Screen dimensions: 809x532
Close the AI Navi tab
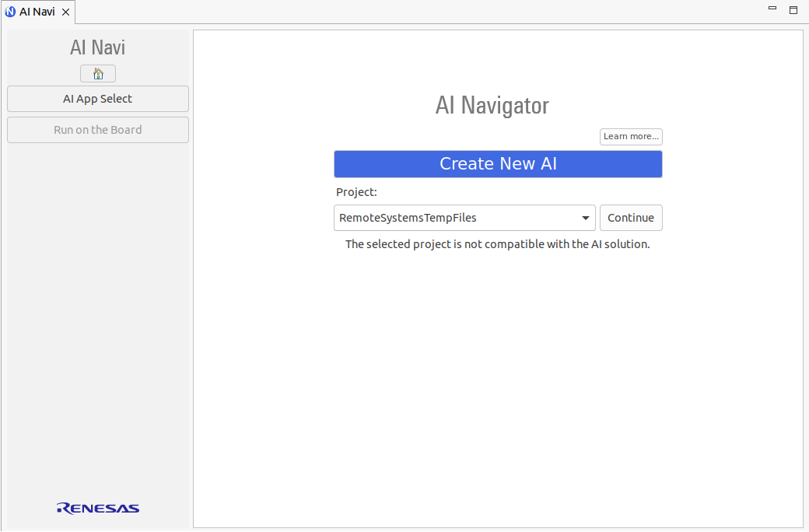(66, 12)
